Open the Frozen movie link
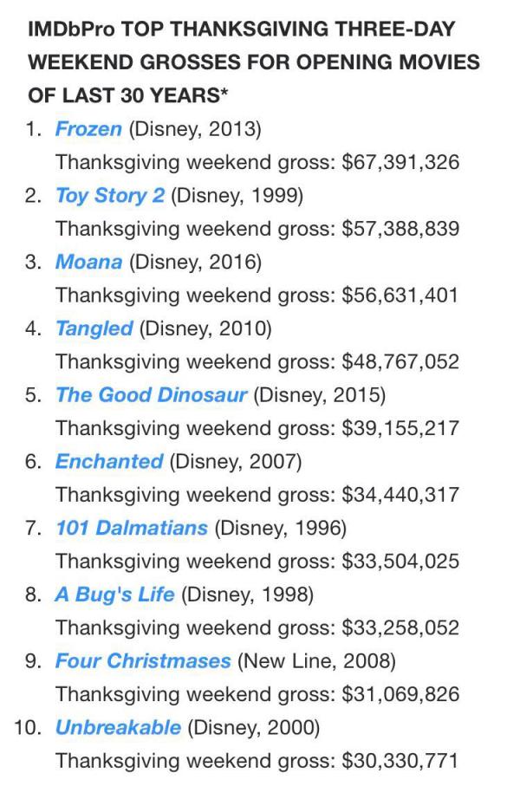This screenshot has height=812, width=520. coord(88,129)
